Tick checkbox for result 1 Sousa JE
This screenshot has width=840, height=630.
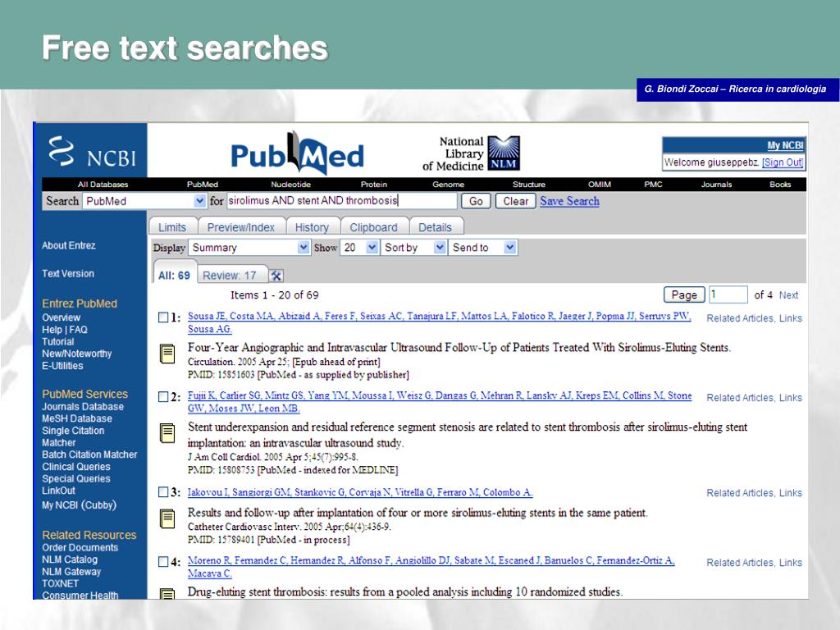163,317
